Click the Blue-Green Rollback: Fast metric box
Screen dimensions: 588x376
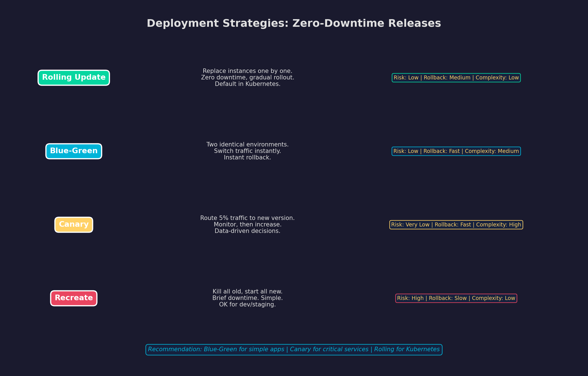(456, 151)
